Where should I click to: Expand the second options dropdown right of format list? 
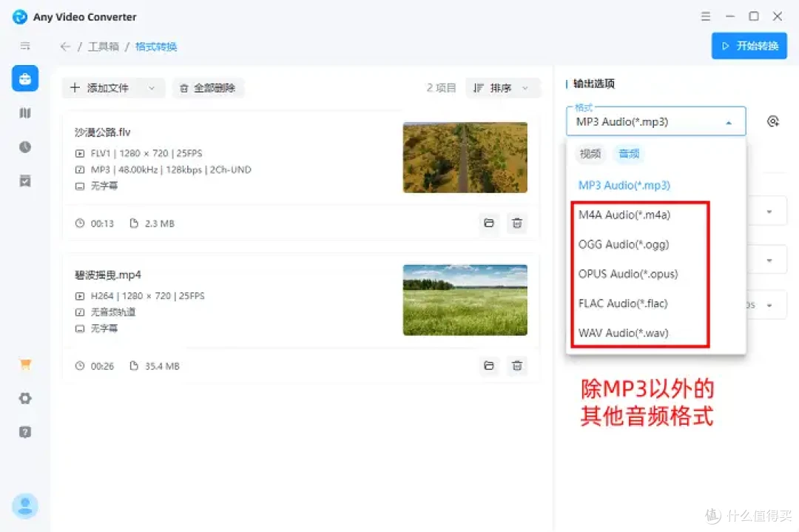[769, 260]
